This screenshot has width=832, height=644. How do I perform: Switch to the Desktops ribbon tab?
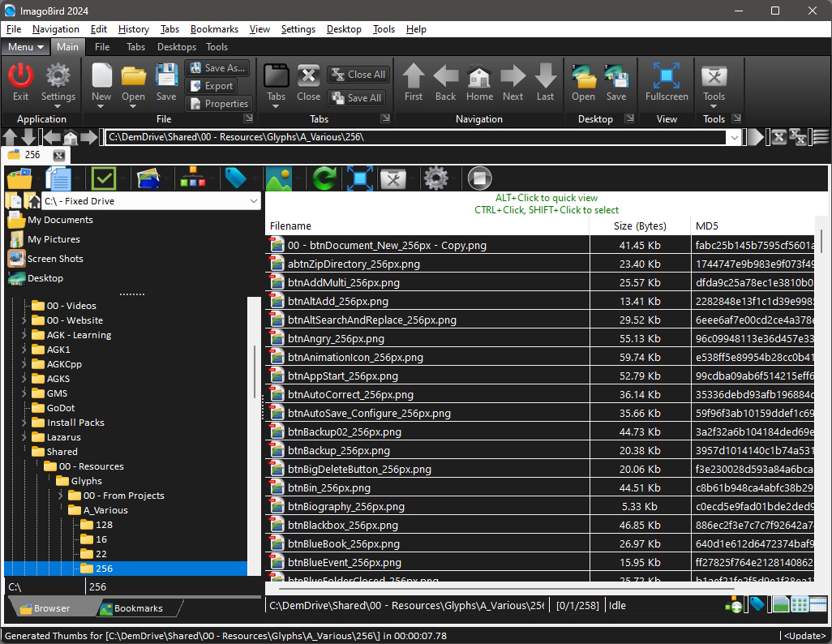pos(177,47)
